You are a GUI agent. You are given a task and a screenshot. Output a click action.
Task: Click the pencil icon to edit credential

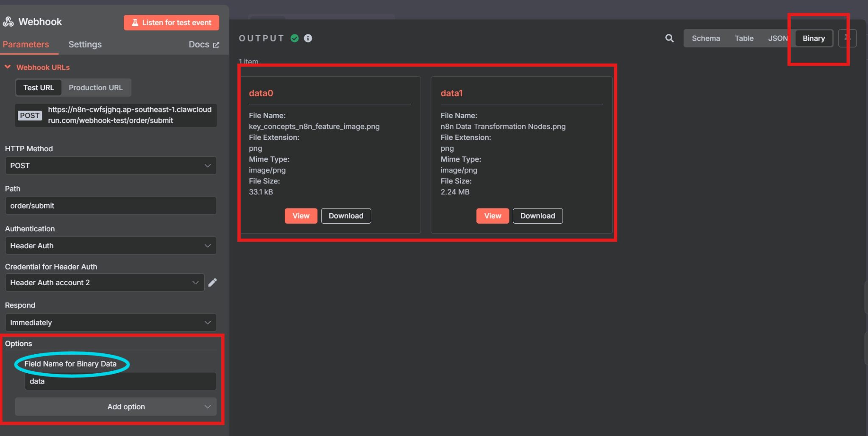click(213, 283)
